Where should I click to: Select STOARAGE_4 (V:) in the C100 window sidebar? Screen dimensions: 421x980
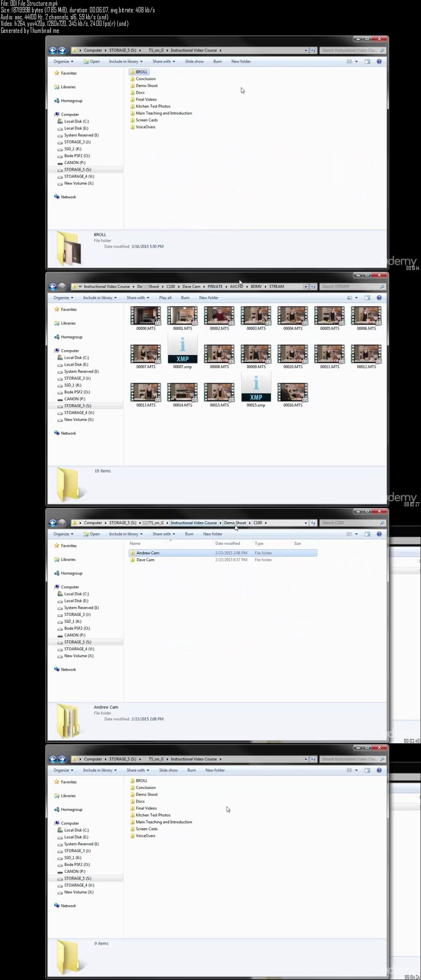click(x=76, y=649)
